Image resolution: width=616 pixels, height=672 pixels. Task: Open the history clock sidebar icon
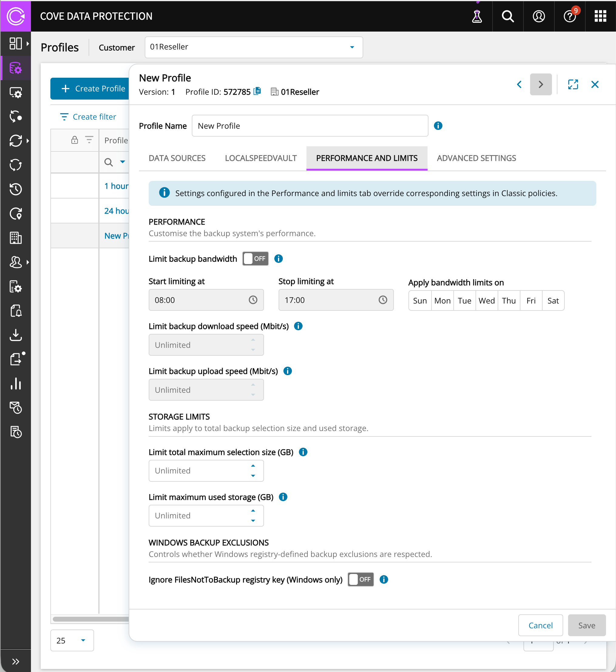pyautogui.click(x=16, y=189)
